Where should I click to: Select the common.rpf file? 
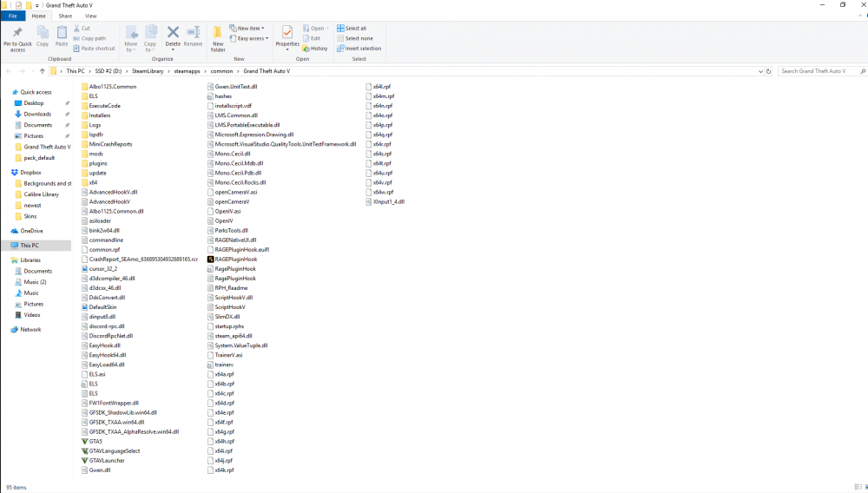point(100,250)
